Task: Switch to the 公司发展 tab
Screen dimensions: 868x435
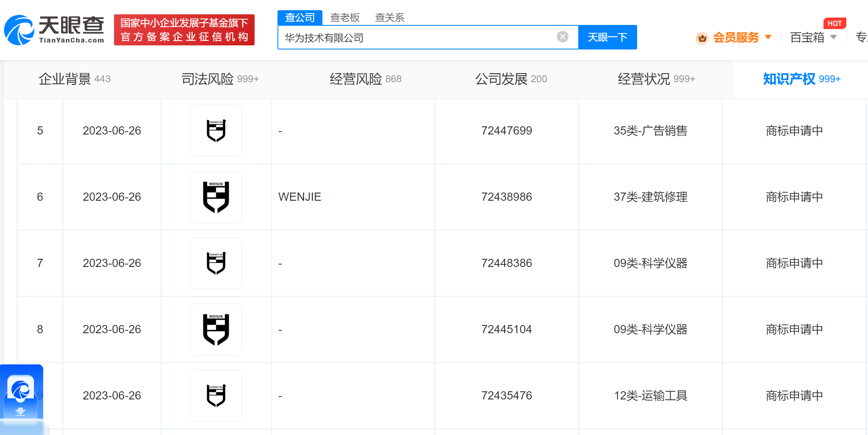Action: tap(511, 79)
